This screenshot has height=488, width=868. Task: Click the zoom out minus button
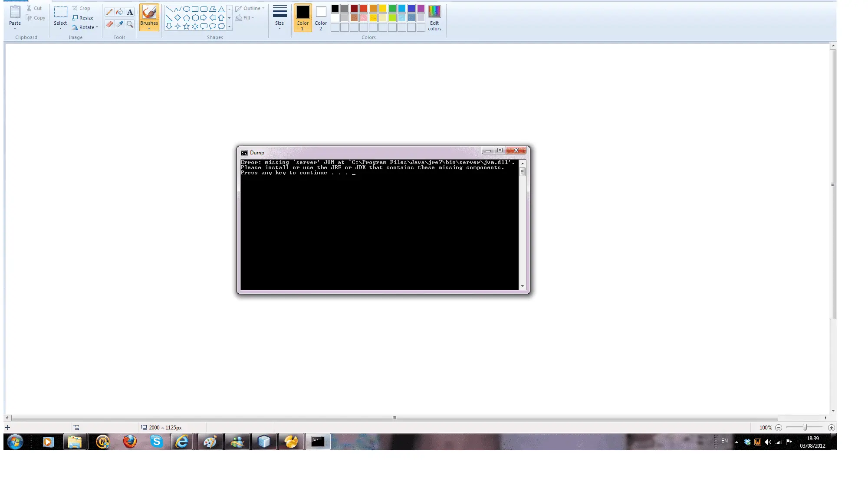tap(779, 428)
